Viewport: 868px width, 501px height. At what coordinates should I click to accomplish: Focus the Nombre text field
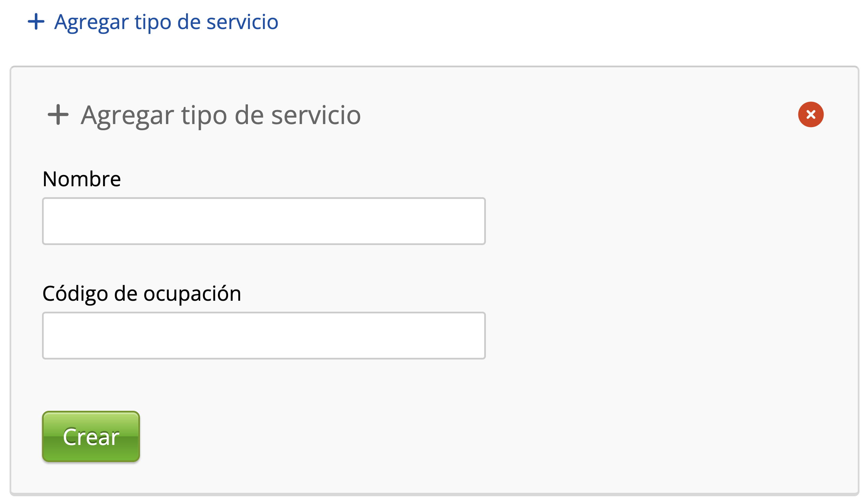coord(264,221)
